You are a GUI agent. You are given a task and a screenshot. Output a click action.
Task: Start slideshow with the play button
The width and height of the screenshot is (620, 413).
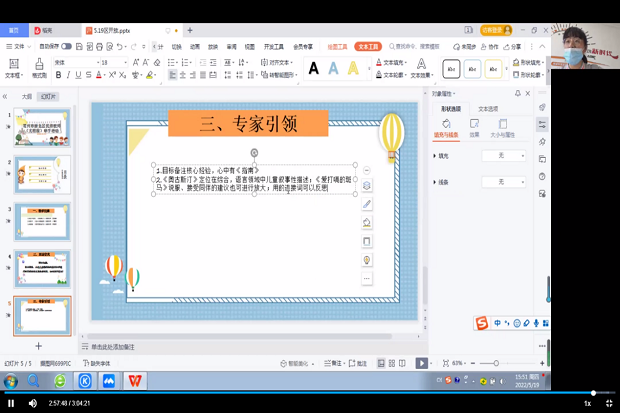pyautogui.click(x=422, y=363)
